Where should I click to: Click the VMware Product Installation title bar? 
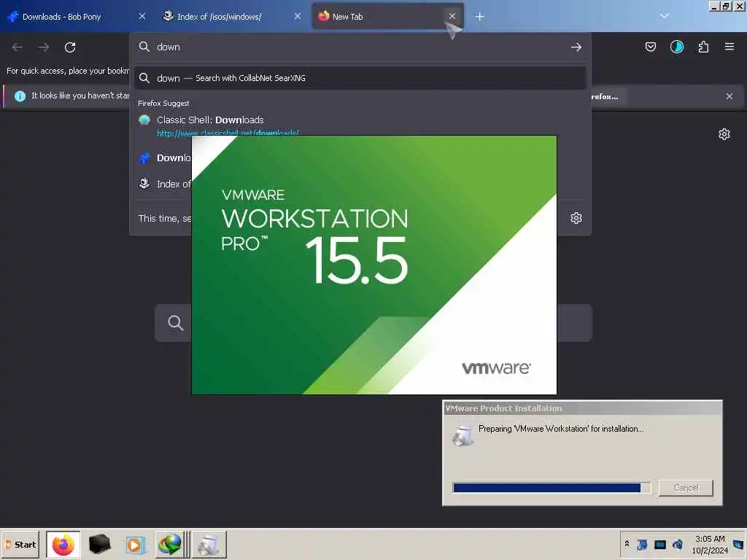coord(582,408)
